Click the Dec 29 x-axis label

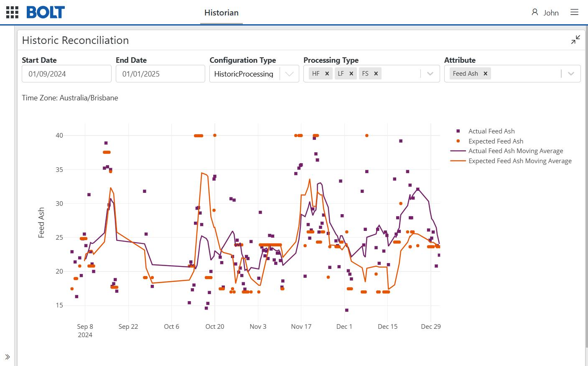tap(431, 327)
